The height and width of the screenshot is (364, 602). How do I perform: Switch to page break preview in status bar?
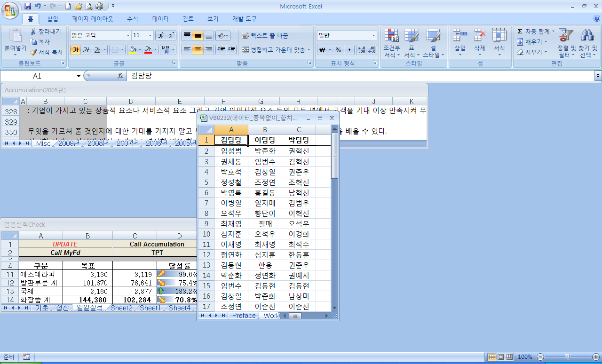click(x=510, y=357)
